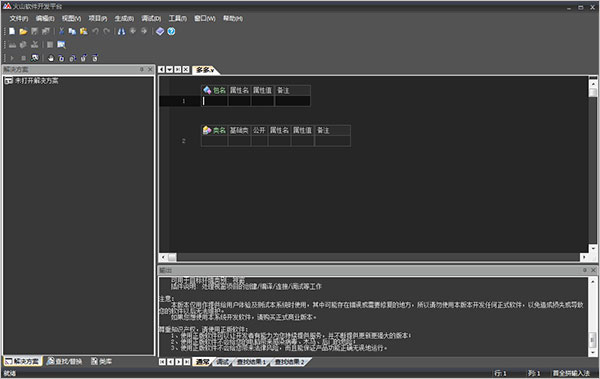
Task: Go to previous editor tab arrow
Action: pos(161,69)
